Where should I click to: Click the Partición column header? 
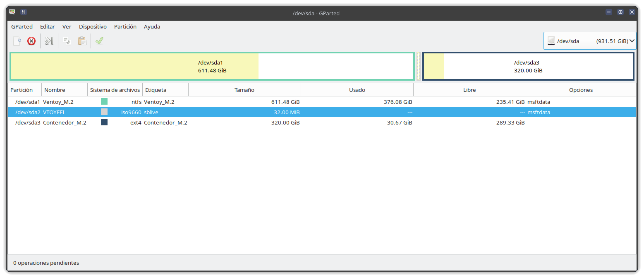click(25, 90)
